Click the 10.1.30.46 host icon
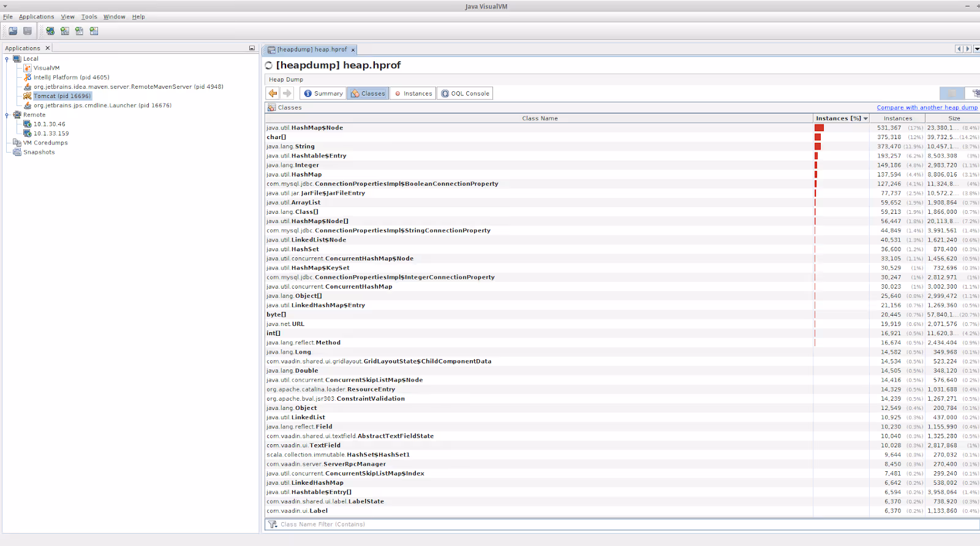The image size is (980, 546). pos(28,124)
